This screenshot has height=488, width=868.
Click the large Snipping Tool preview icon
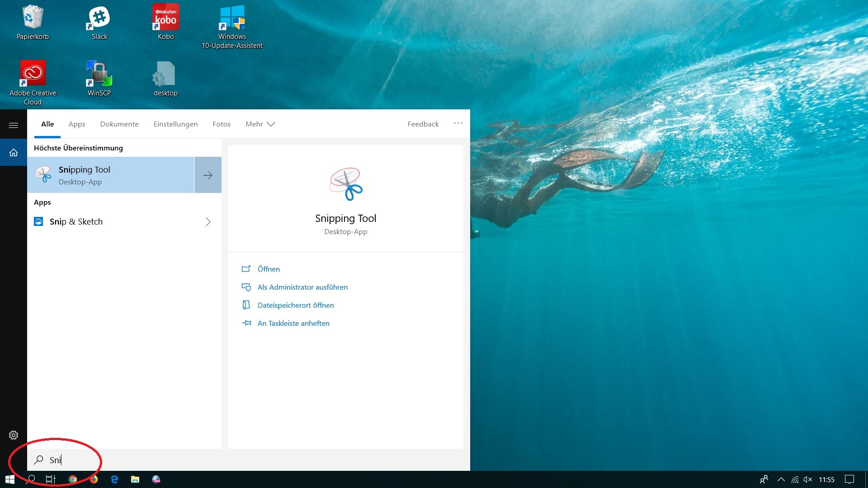pyautogui.click(x=346, y=184)
